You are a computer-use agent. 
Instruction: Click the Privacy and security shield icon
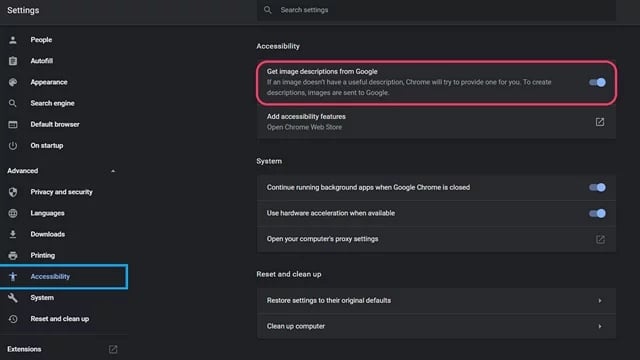tap(13, 192)
